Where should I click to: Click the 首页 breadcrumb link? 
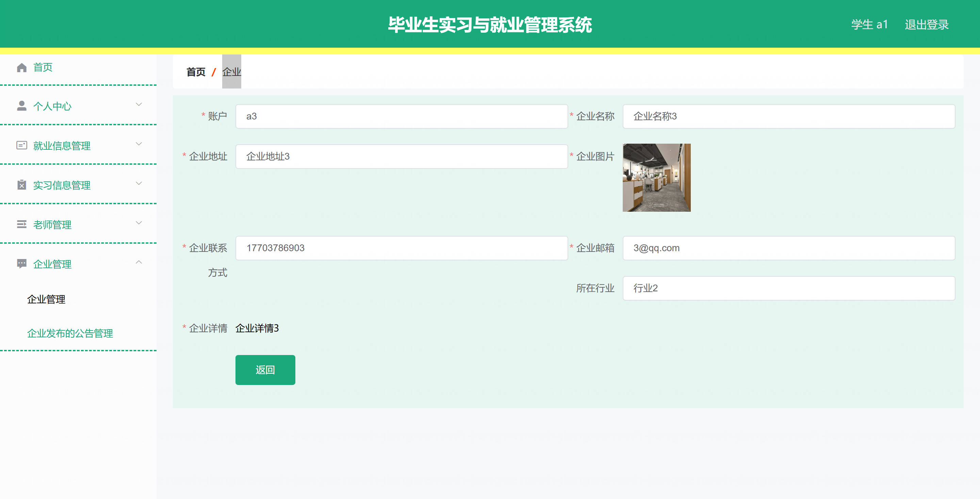tap(196, 72)
